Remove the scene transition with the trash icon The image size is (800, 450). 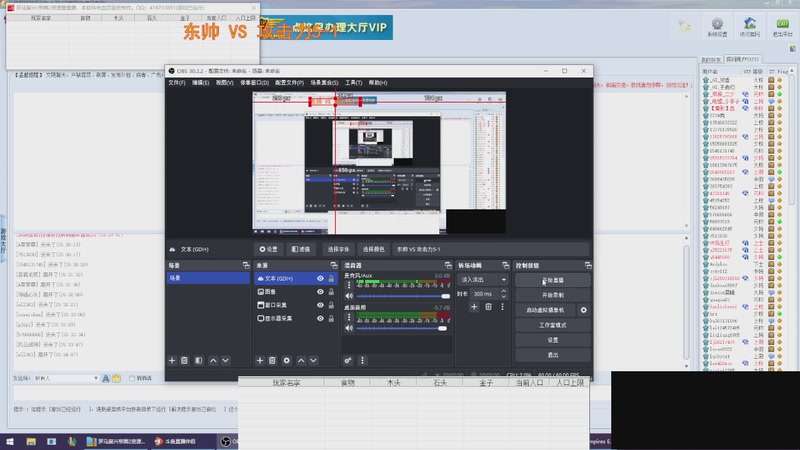[488, 307]
